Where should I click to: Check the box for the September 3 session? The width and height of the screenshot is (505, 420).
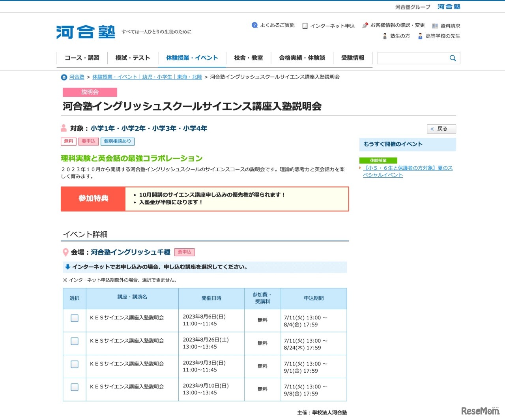(x=75, y=364)
